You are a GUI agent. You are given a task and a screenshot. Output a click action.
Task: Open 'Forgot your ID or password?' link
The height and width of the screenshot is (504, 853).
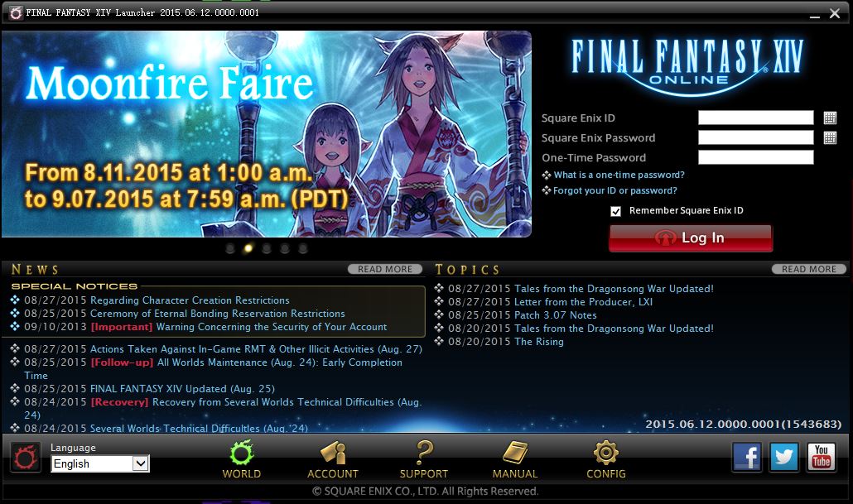coord(614,191)
